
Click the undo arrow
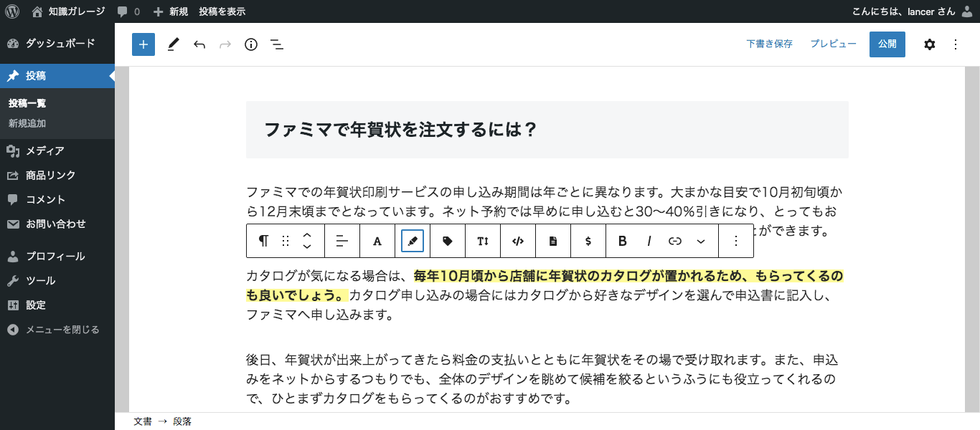199,44
